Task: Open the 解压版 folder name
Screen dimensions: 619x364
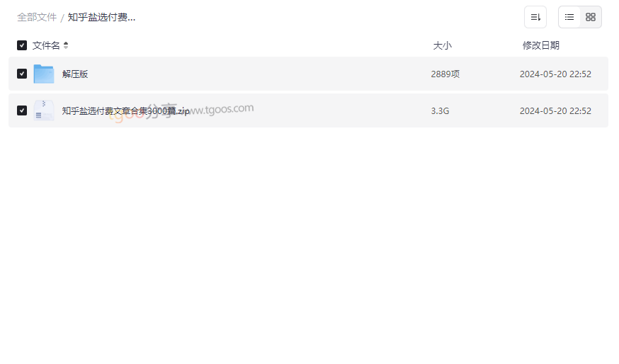Action: click(75, 74)
